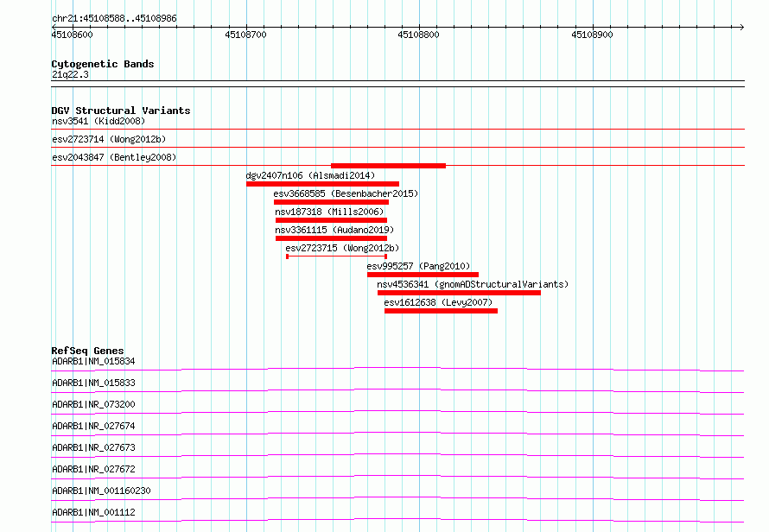Screen dimensions: 769x532
Task: Click ruler position 45108800
Action: click(418, 35)
